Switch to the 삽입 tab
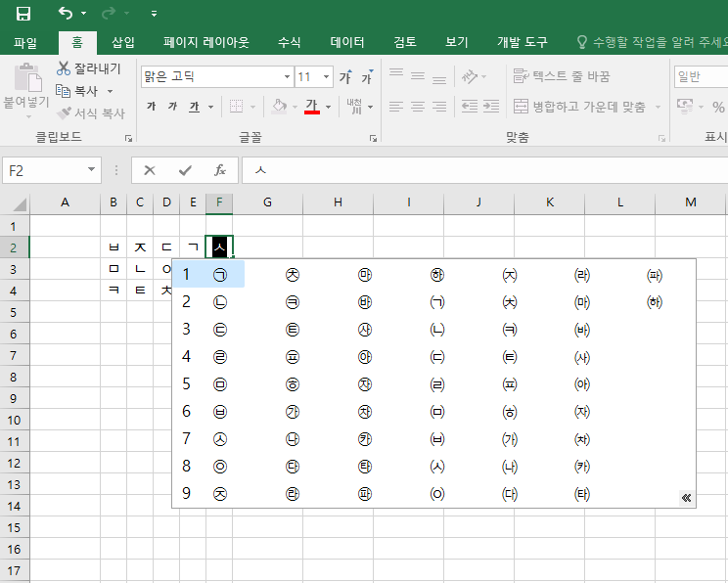 tap(123, 43)
